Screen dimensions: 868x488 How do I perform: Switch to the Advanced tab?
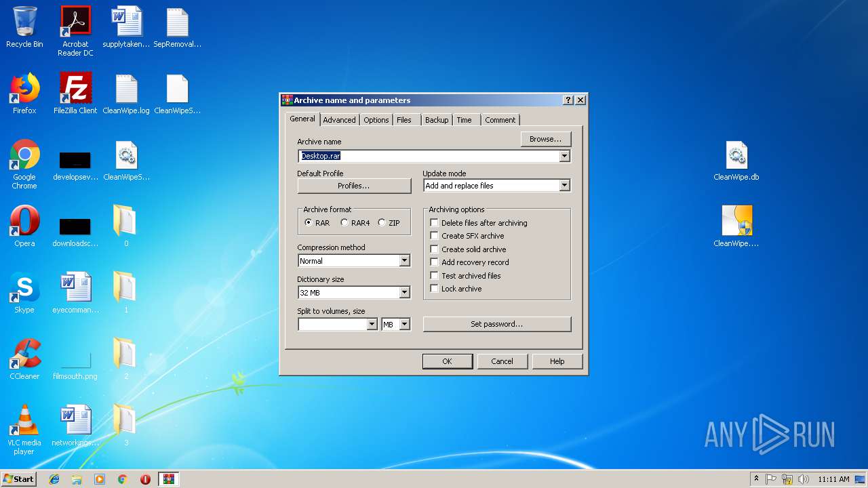point(339,120)
